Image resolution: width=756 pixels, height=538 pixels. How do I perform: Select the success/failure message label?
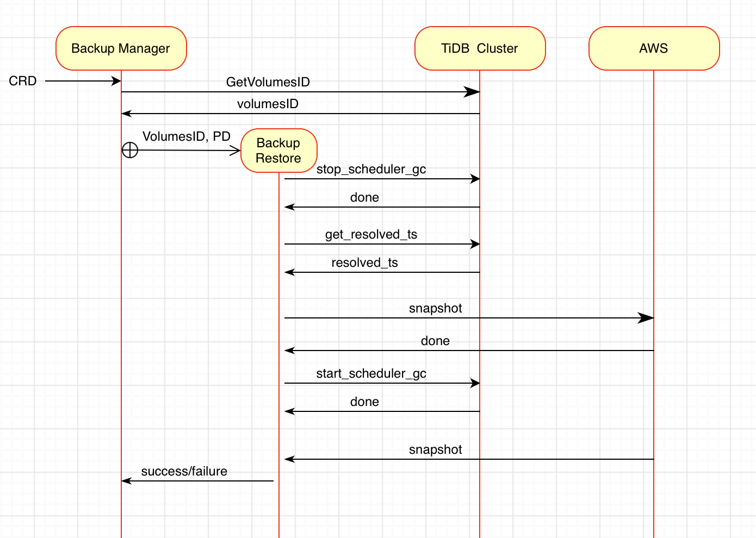[x=184, y=471]
